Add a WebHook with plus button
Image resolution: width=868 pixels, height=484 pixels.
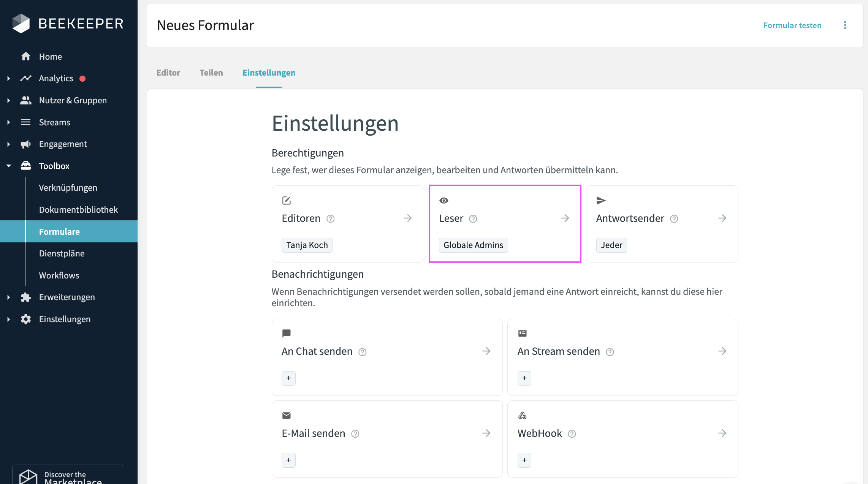pos(524,460)
